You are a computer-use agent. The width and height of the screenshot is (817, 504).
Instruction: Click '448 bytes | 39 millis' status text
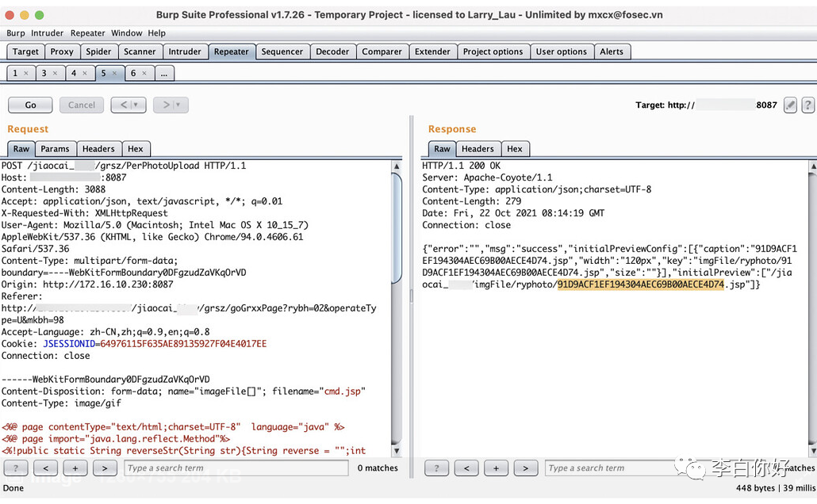coord(775,488)
